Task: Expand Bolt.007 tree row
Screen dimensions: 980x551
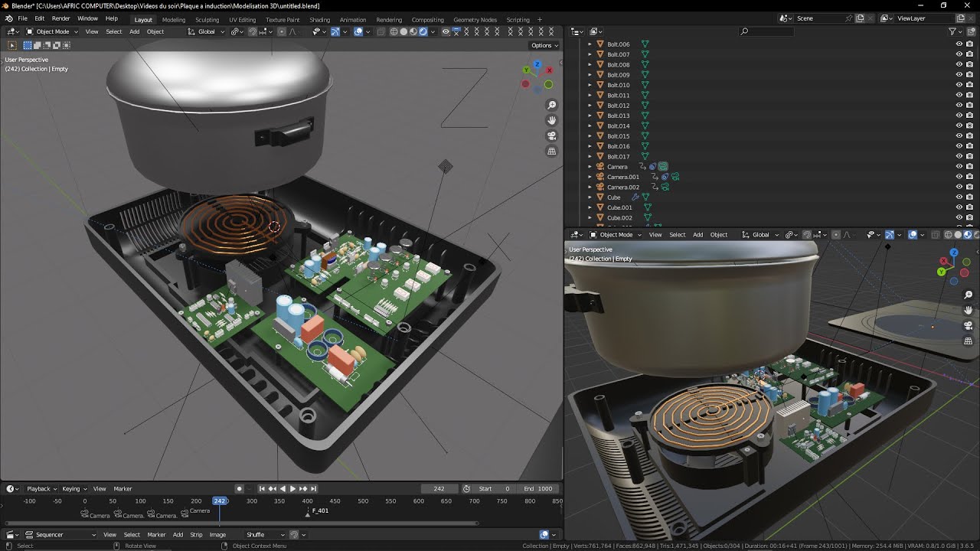Action: (x=590, y=54)
